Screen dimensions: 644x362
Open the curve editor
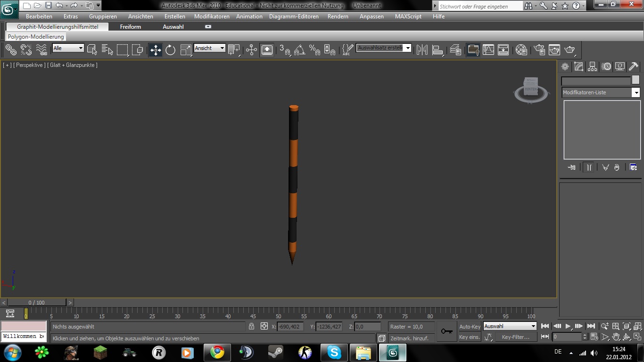tap(488, 49)
